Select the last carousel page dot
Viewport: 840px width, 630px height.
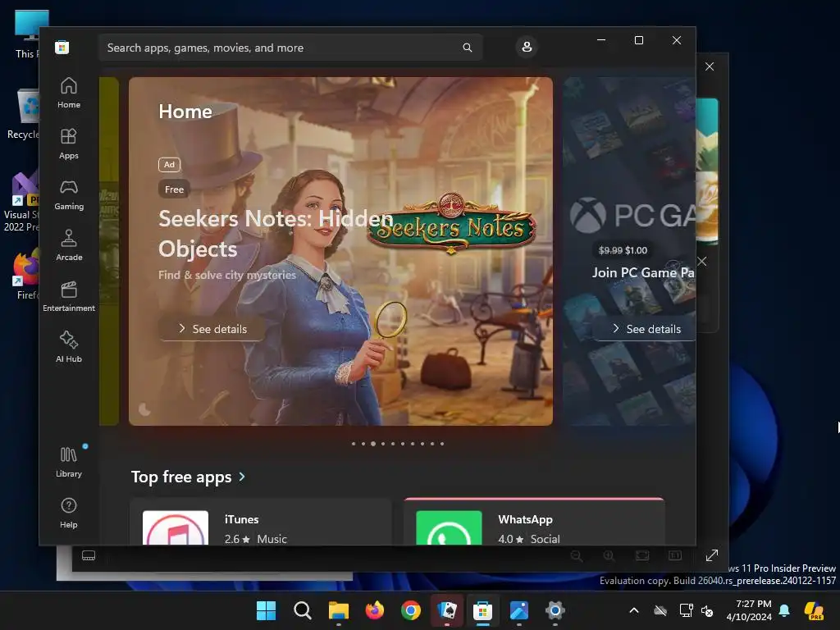pyautogui.click(x=442, y=444)
